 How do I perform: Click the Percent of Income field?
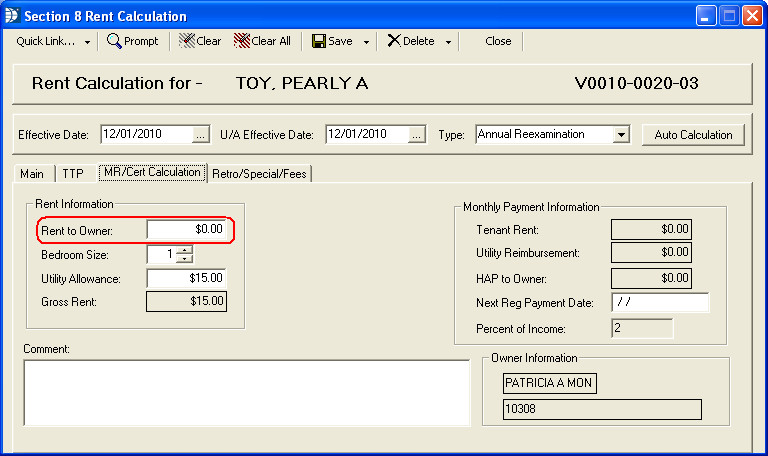pyautogui.click(x=642, y=328)
